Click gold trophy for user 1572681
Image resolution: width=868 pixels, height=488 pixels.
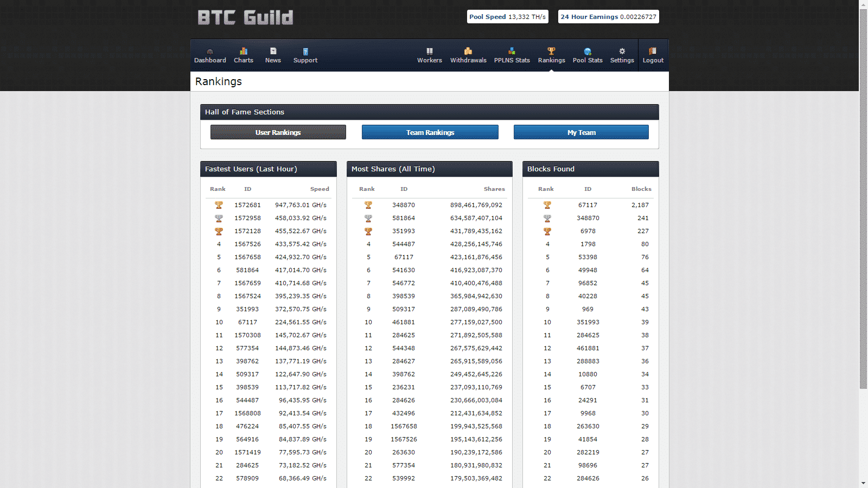(219, 205)
